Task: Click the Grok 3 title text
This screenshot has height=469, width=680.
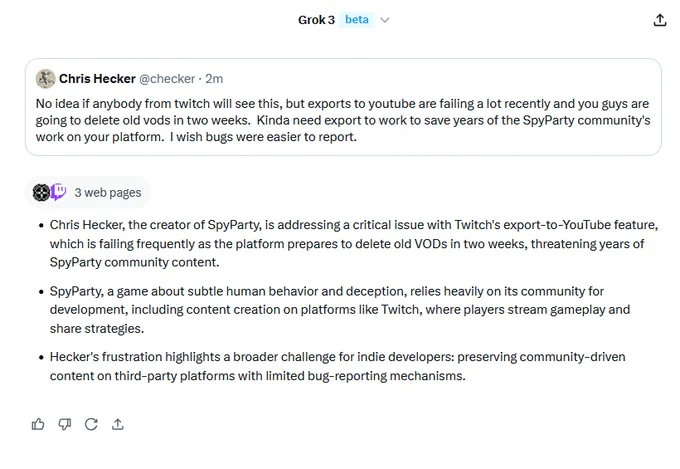Action: tap(316, 20)
